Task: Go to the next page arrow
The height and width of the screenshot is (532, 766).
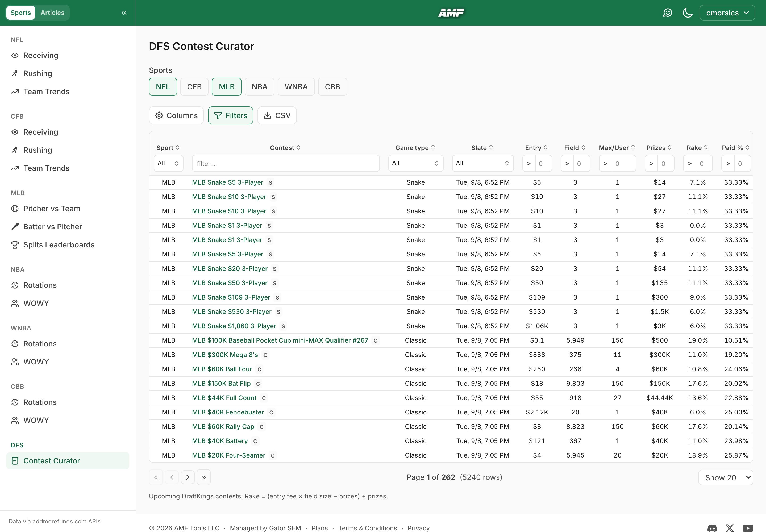Action: click(188, 477)
